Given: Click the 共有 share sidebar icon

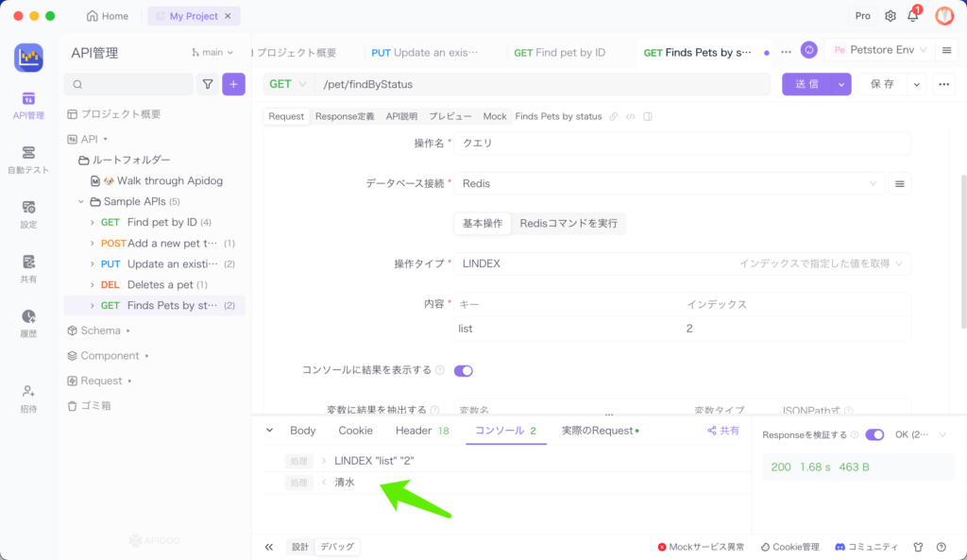Looking at the screenshot, I should point(28,267).
